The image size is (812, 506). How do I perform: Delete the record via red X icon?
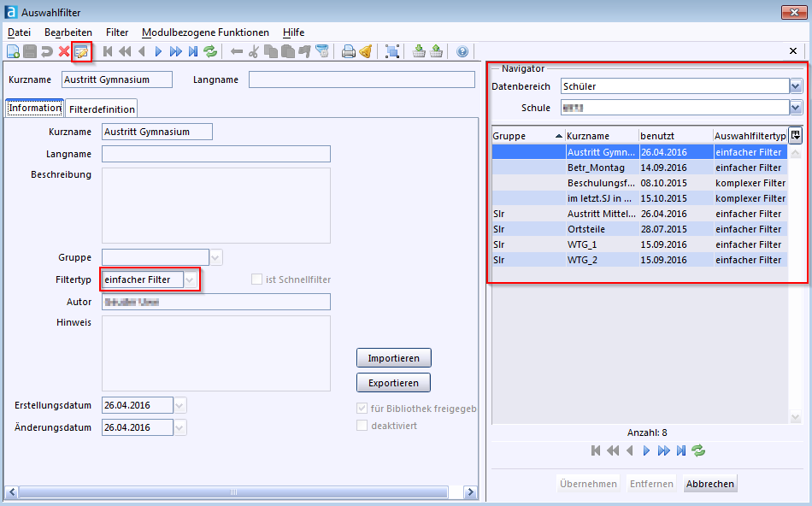(x=64, y=51)
